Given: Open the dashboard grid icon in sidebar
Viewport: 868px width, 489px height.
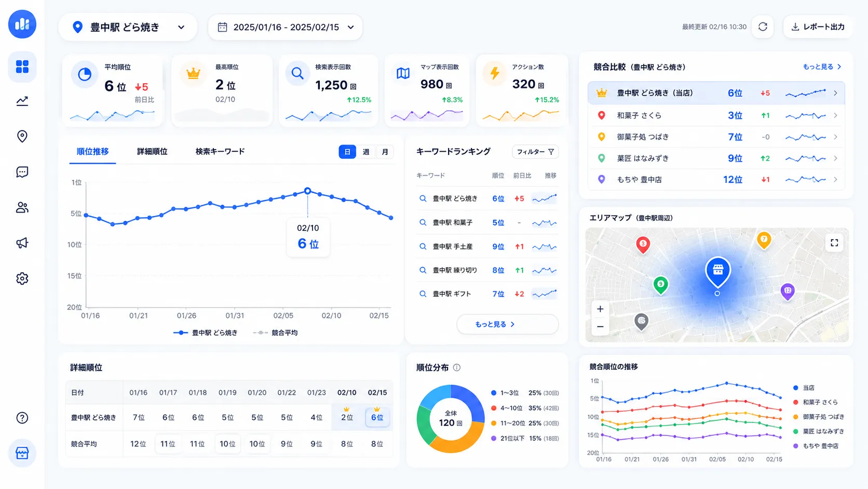Looking at the screenshot, I should (x=22, y=67).
